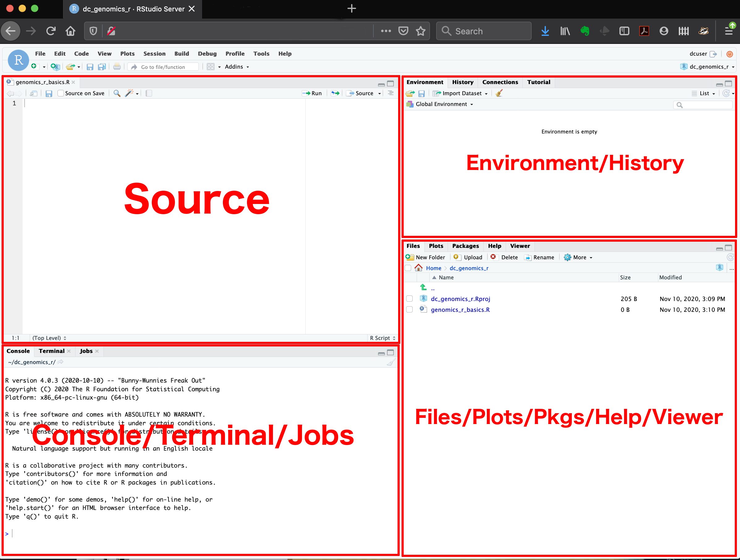The image size is (740, 560).
Task: Create a New Folder in the Files pane
Action: click(x=426, y=257)
